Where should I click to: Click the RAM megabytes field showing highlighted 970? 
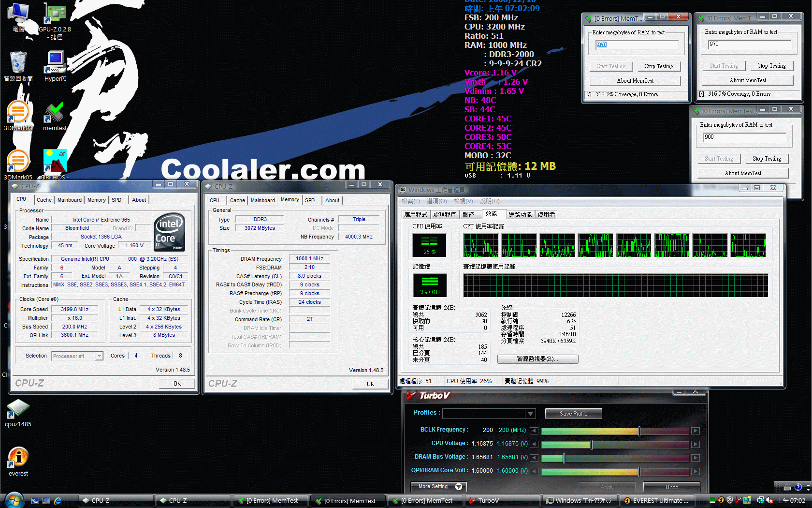(637, 45)
